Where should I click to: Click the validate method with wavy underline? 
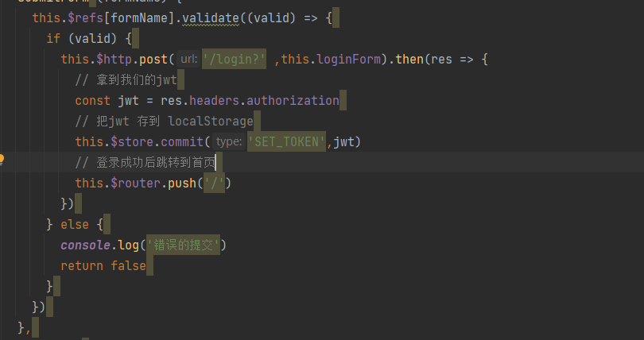[x=210, y=18]
